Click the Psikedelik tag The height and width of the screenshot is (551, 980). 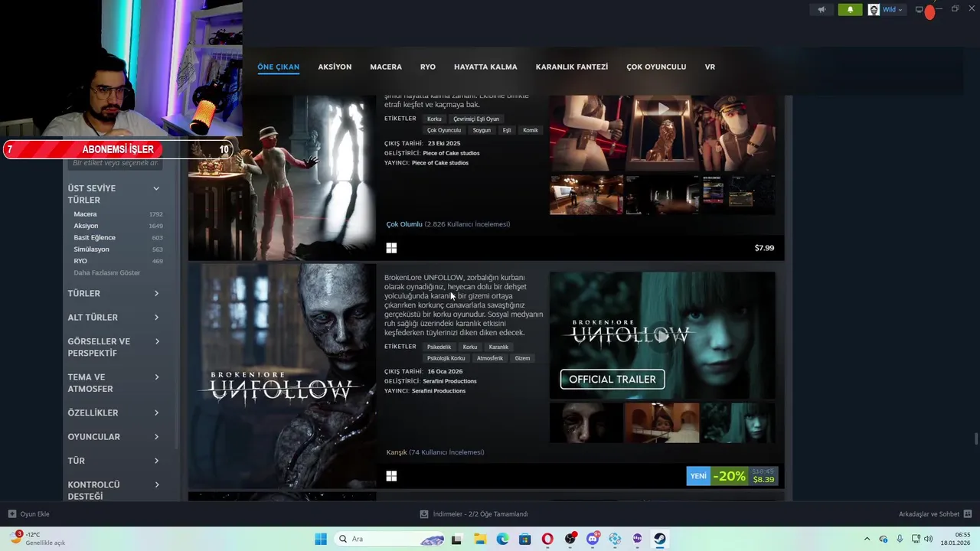tap(439, 347)
